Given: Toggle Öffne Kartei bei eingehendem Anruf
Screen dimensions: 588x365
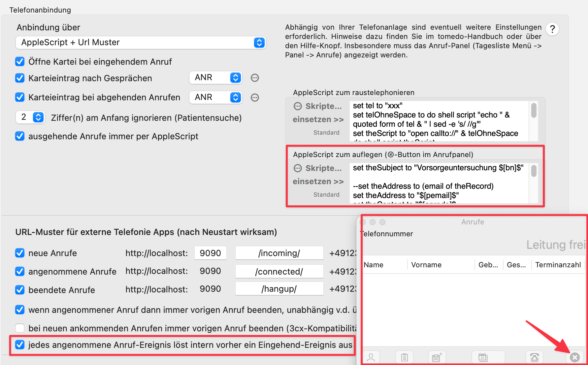Looking at the screenshot, I should pos(20,61).
